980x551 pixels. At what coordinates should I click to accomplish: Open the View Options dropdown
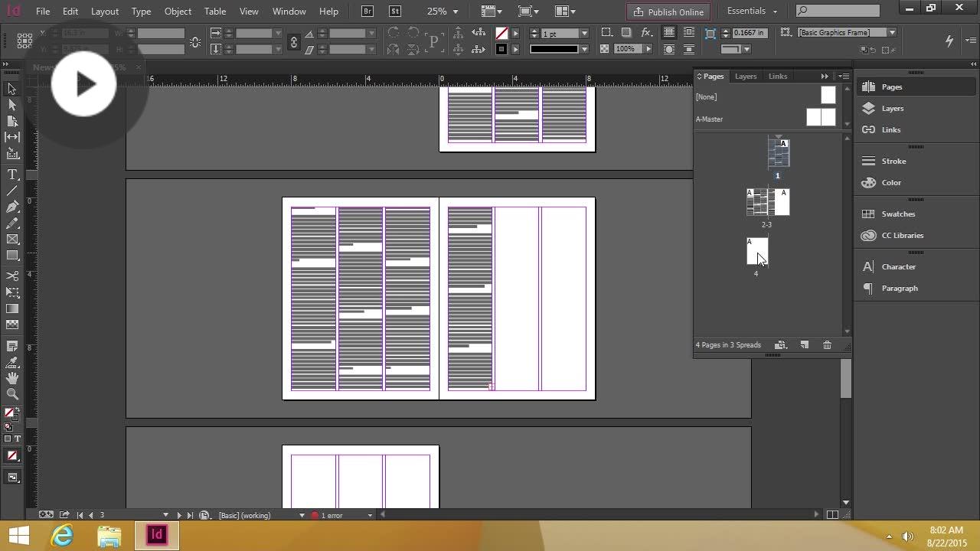point(492,11)
